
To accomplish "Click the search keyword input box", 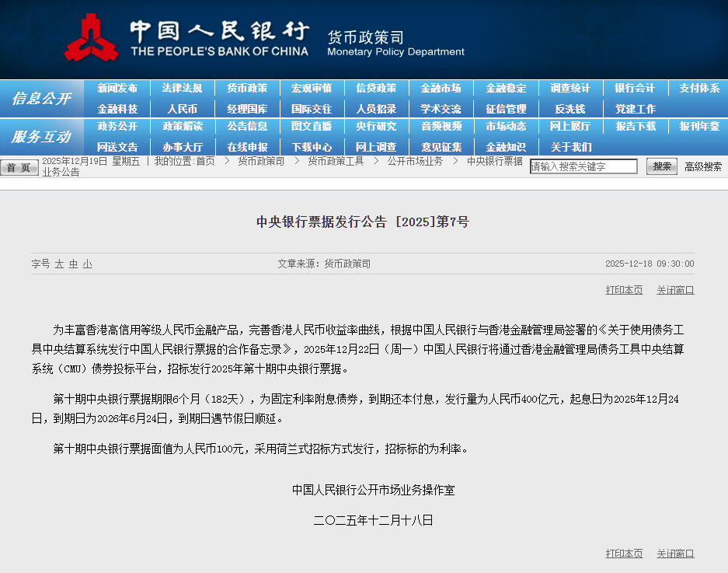I will pos(583,166).
